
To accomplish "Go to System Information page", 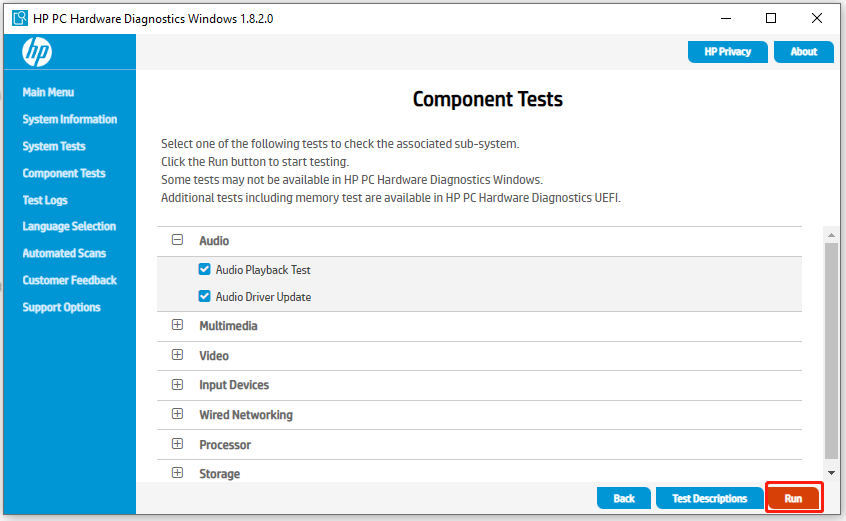I will pos(69,119).
